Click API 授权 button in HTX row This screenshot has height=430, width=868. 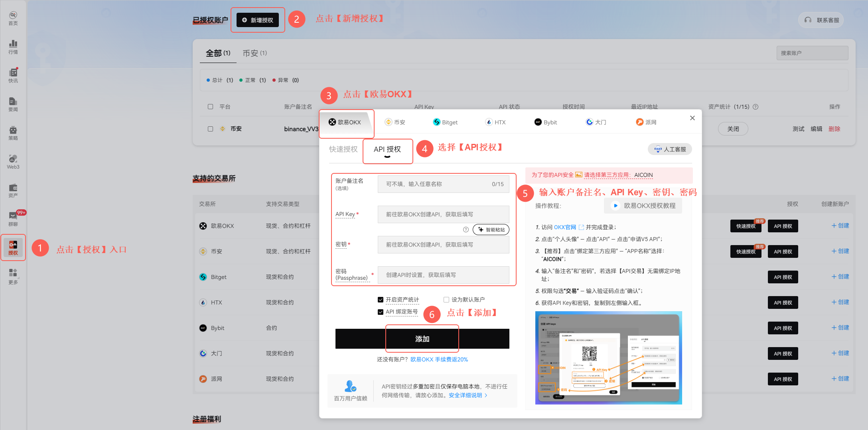(x=783, y=302)
